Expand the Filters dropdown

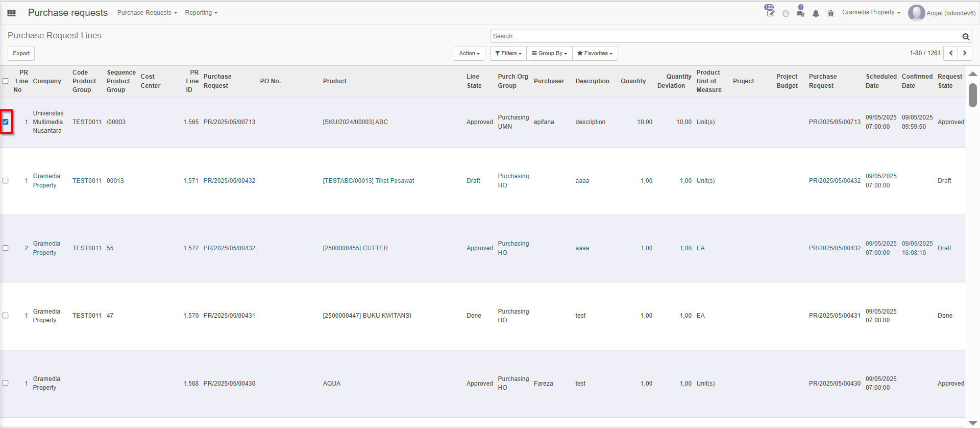click(x=508, y=53)
